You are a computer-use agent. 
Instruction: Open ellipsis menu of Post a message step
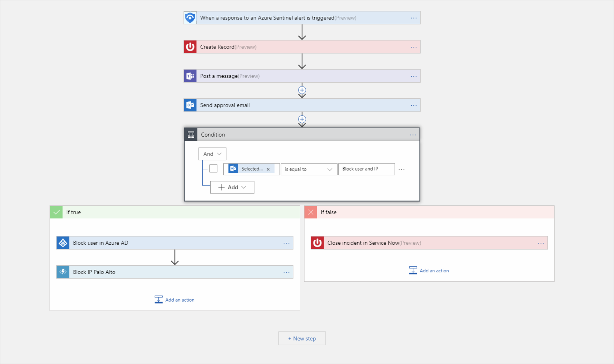coord(413,76)
